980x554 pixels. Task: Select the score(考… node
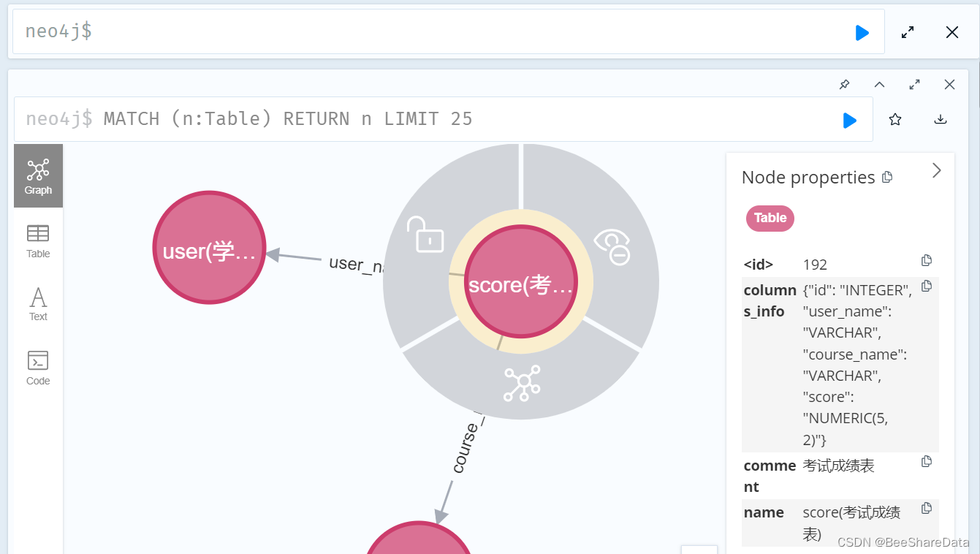click(x=521, y=281)
